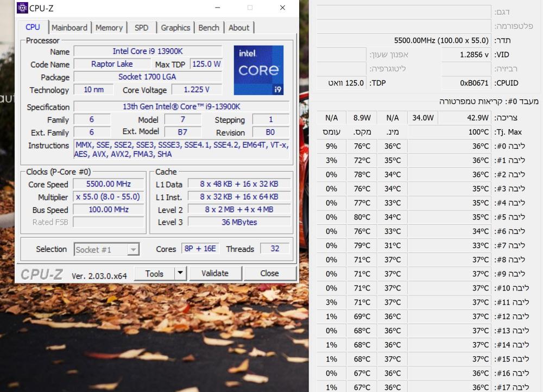Minimize the CPU-Z window
The width and height of the screenshot is (543, 392).
[x=218, y=8]
